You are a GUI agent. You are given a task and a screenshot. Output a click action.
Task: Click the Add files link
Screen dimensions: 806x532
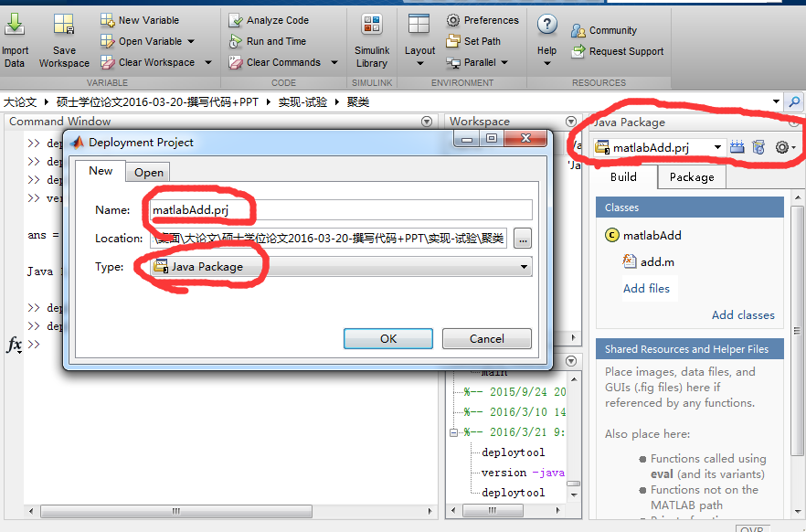coord(646,288)
